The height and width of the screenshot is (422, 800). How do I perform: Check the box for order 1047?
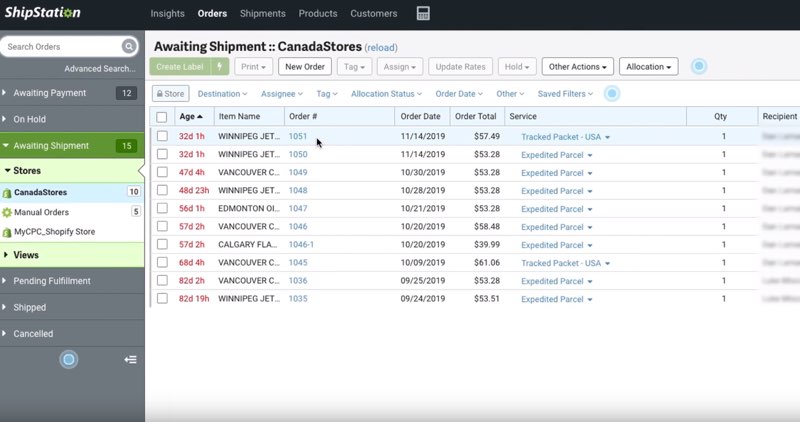click(x=162, y=208)
